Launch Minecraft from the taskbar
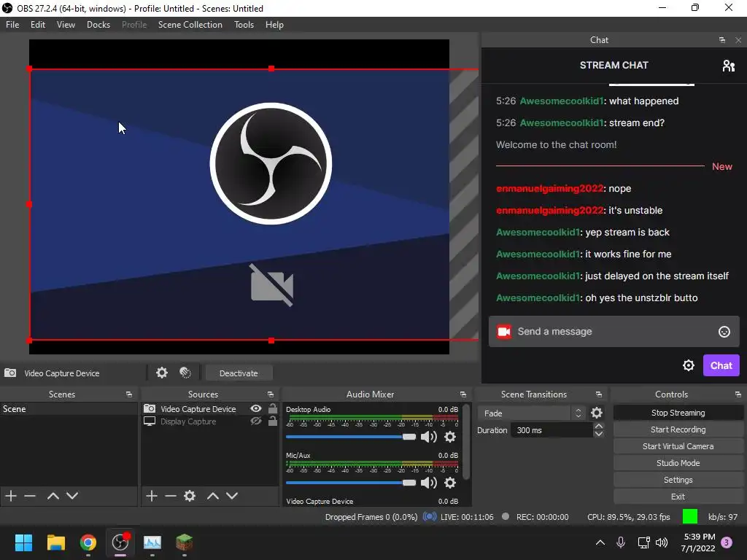Screen dimensions: 747x560 click(x=185, y=542)
